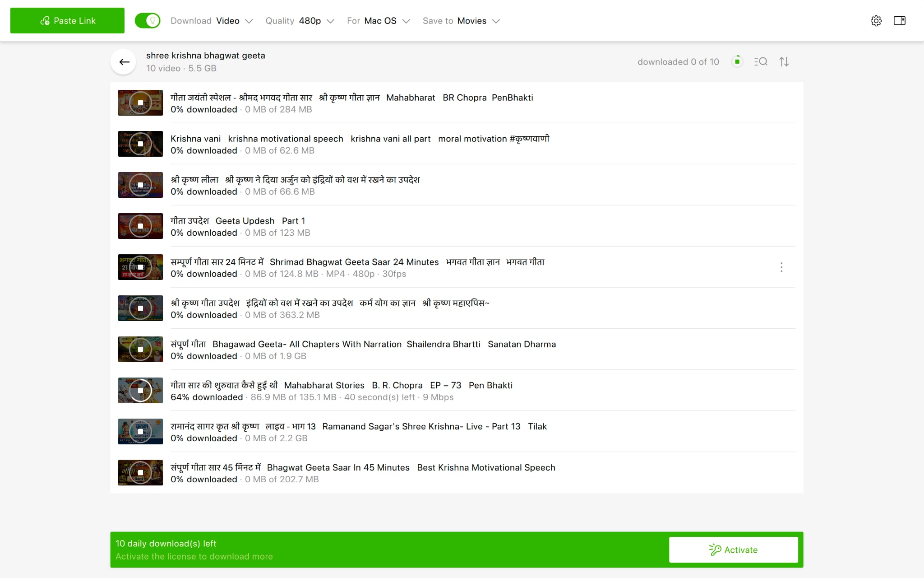Open the three-dot menu on Shrimad Bhagwat Geeta Saar
The width and height of the screenshot is (924, 578).
781,267
